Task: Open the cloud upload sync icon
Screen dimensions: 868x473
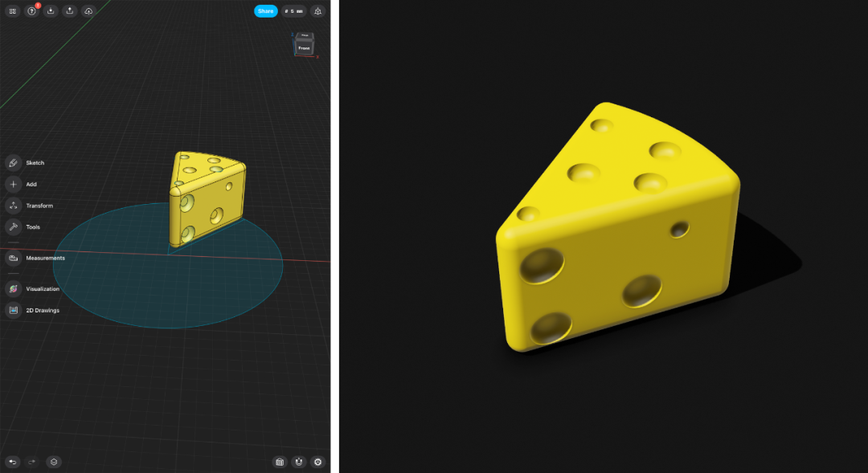Action: (88, 11)
